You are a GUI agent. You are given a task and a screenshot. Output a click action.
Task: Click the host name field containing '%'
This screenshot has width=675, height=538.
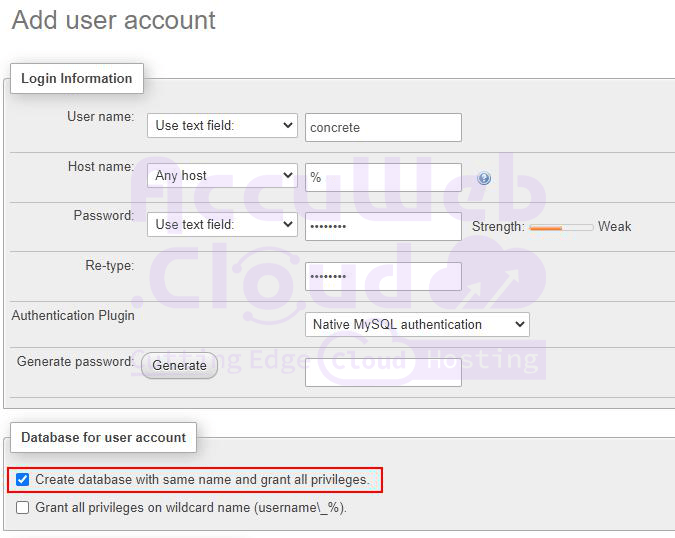pos(383,177)
